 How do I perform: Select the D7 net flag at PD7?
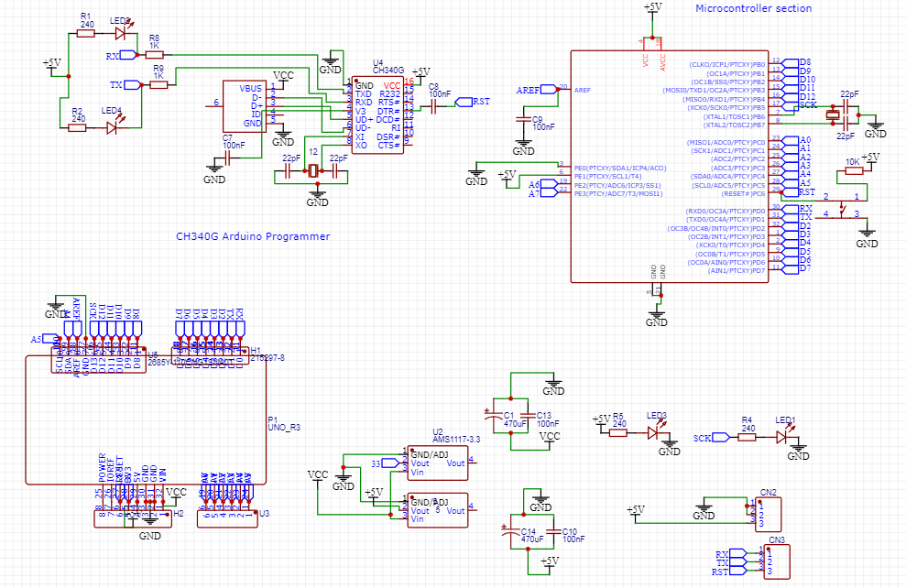pos(797,268)
